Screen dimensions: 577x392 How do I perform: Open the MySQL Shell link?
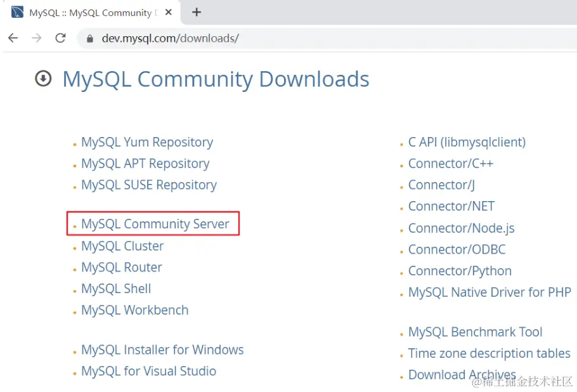[116, 289]
